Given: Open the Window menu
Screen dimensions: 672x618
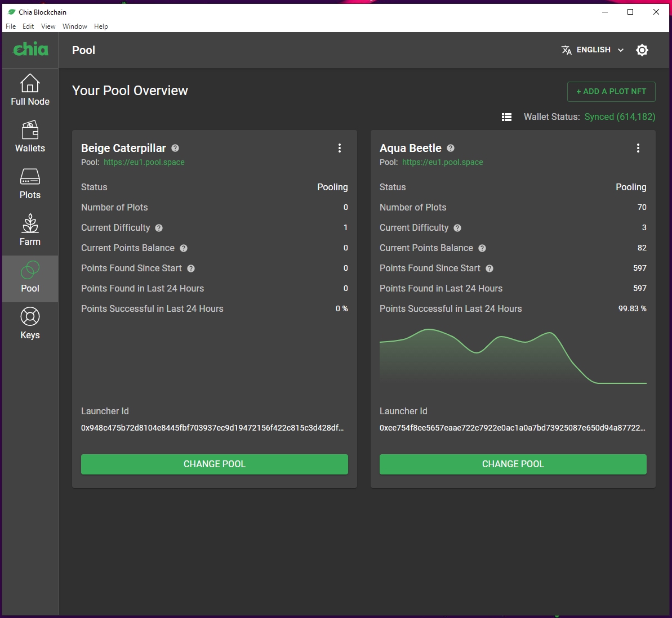Looking at the screenshot, I should [74, 26].
